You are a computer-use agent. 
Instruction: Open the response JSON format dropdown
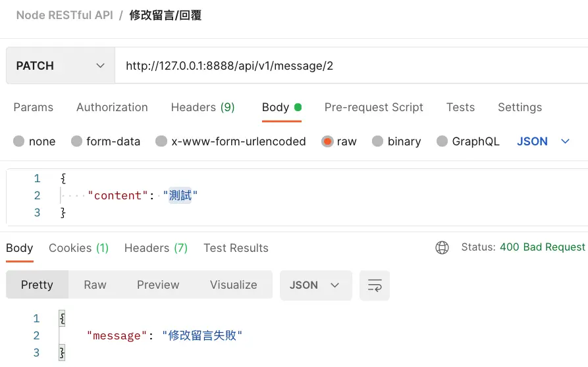click(315, 285)
